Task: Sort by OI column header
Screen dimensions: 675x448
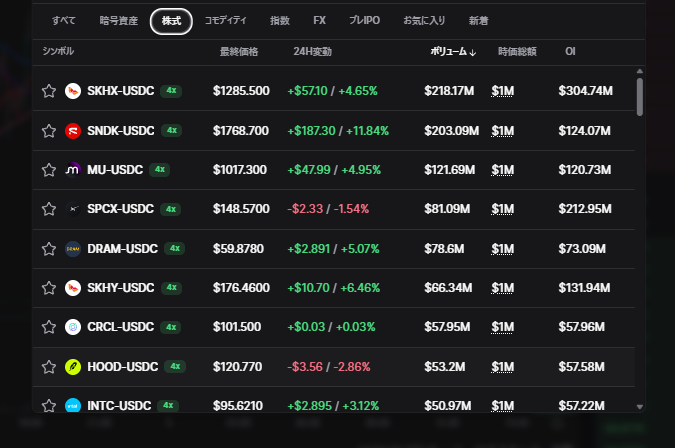Action: [x=570, y=52]
